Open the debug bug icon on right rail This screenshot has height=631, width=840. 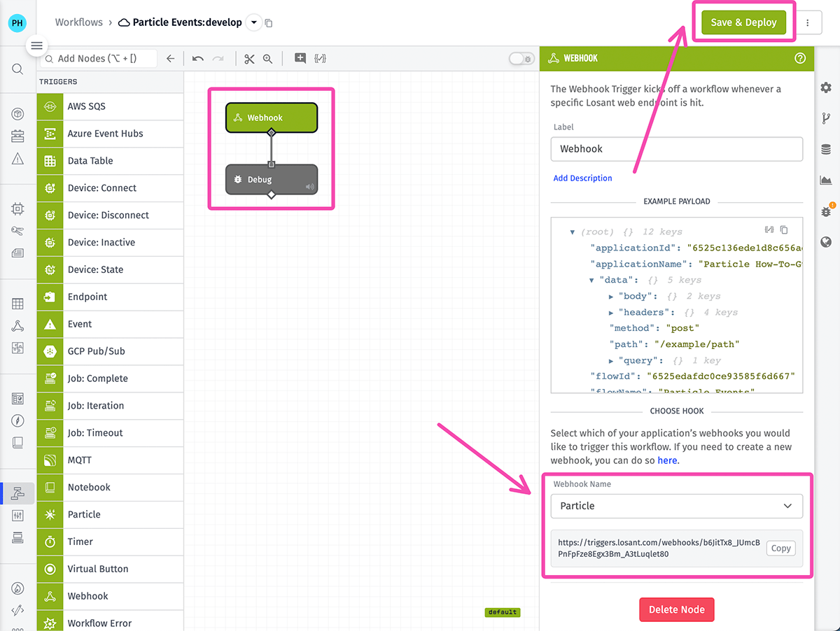(826, 211)
